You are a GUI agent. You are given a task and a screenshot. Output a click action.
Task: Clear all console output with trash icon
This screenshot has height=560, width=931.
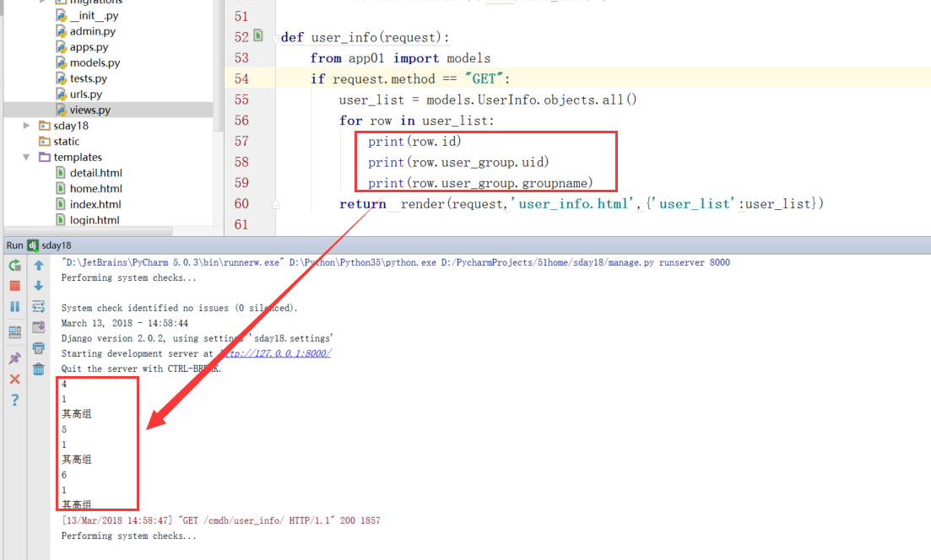[x=39, y=369]
